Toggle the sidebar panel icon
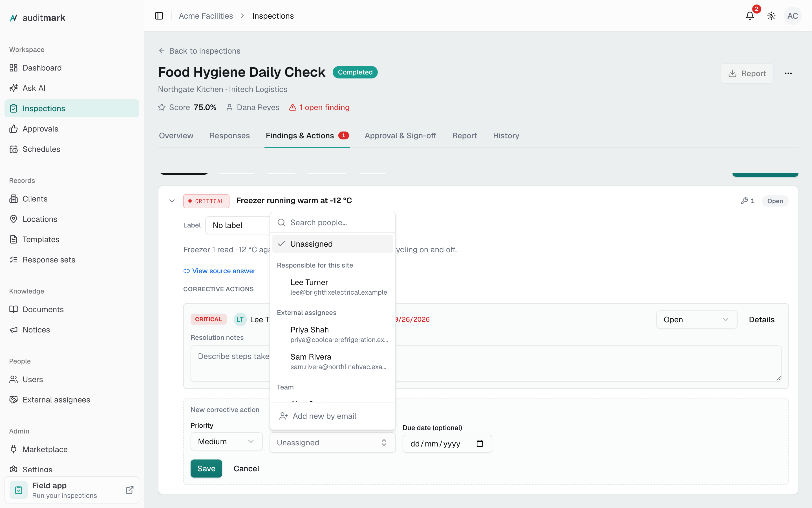 [x=159, y=16]
